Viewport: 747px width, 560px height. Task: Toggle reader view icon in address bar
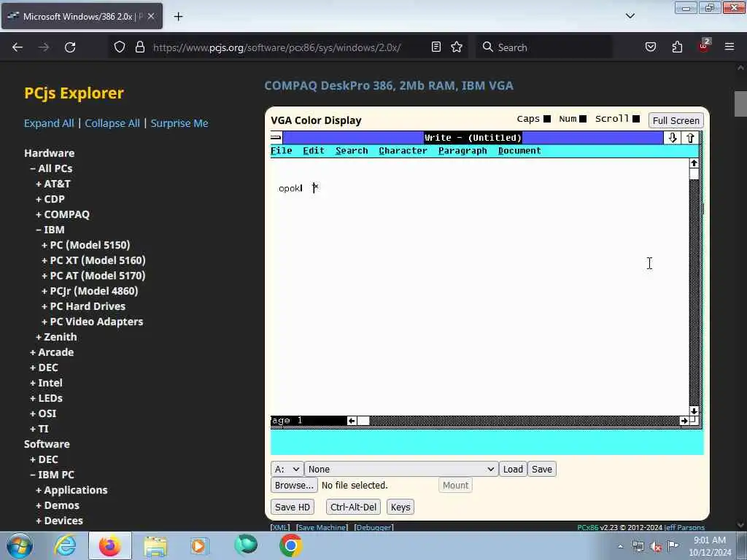coord(436,47)
